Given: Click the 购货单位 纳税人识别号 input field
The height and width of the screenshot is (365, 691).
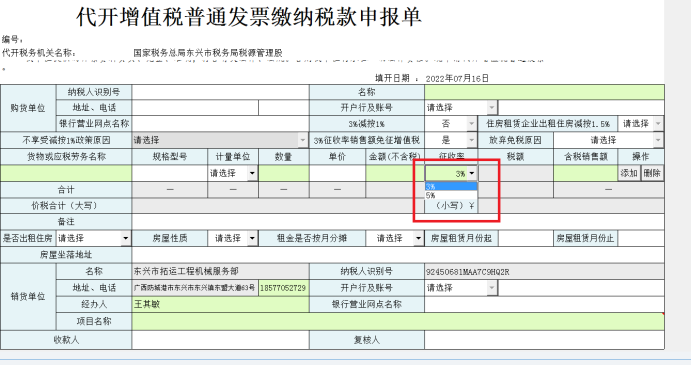Looking at the screenshot, I should (220, 92).
